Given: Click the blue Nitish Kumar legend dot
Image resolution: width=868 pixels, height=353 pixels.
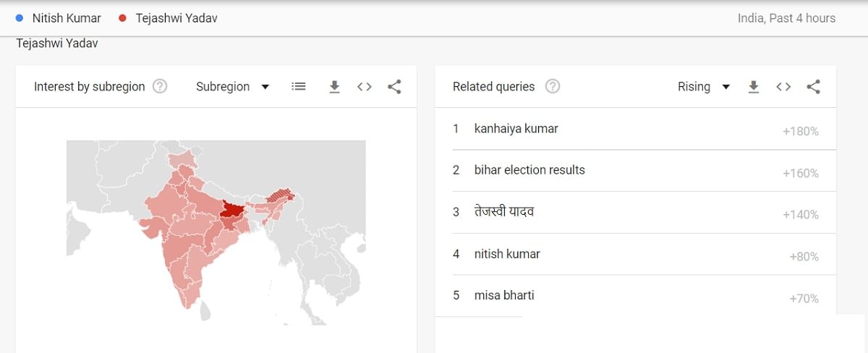Looking at the screenshot, I should click(x=20, y=18).
